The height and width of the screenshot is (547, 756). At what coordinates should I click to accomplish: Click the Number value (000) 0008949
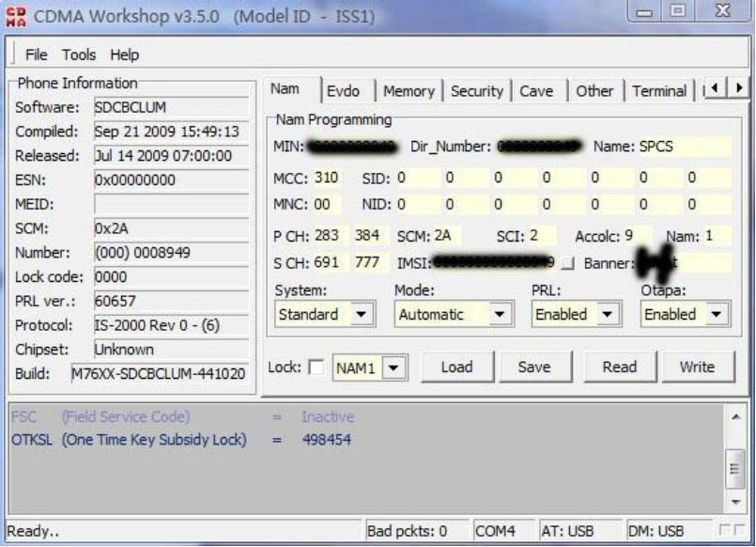[x=171, y=253]
